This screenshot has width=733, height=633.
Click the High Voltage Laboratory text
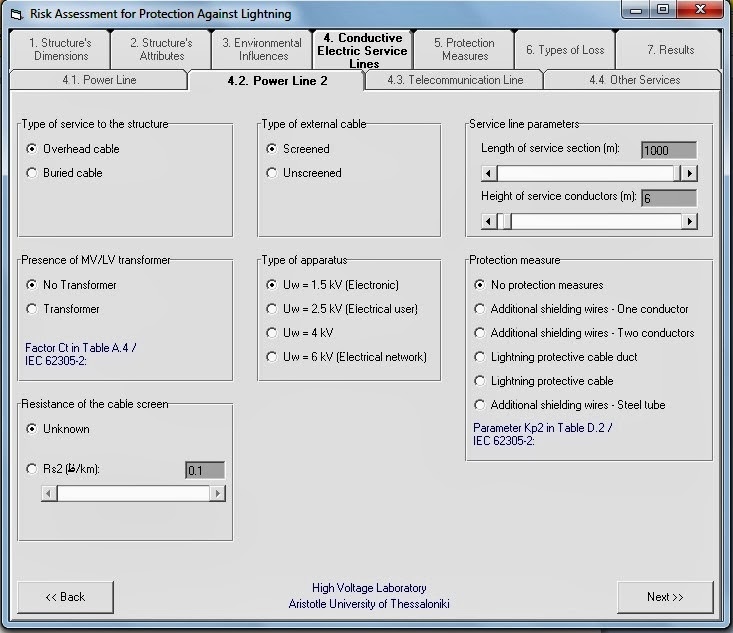(x=369, y=588)
